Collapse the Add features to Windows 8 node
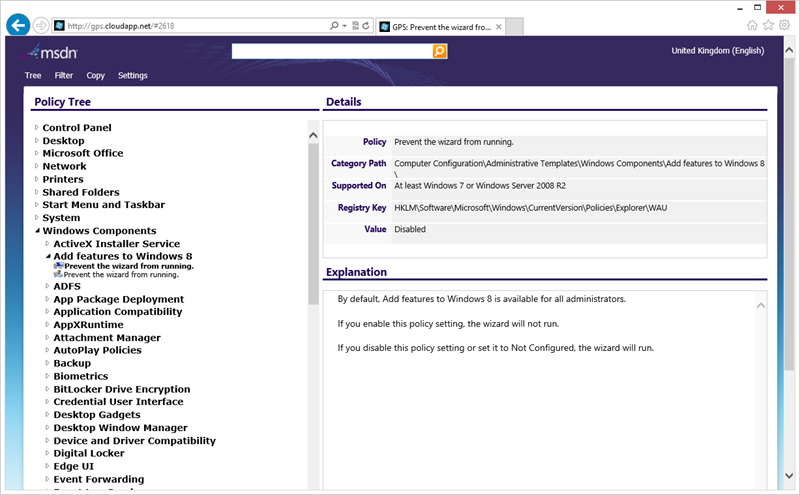This screenshot has height=495, width=800. (47, 256)
